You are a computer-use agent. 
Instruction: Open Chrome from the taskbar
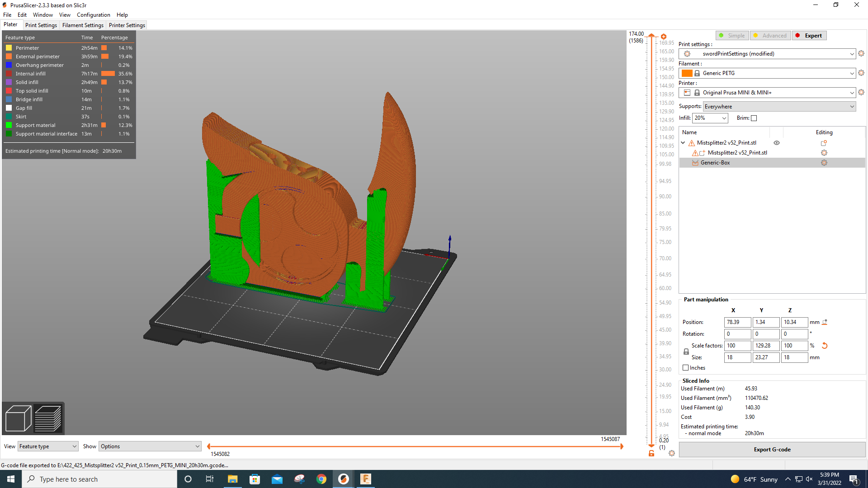pos(321,479)
